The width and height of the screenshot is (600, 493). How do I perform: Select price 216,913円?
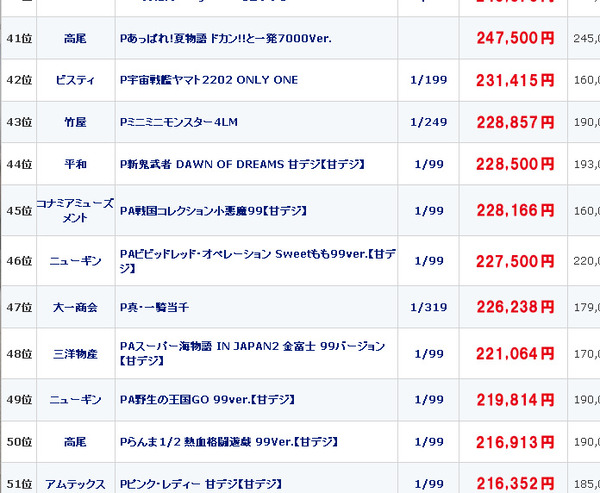515,442
